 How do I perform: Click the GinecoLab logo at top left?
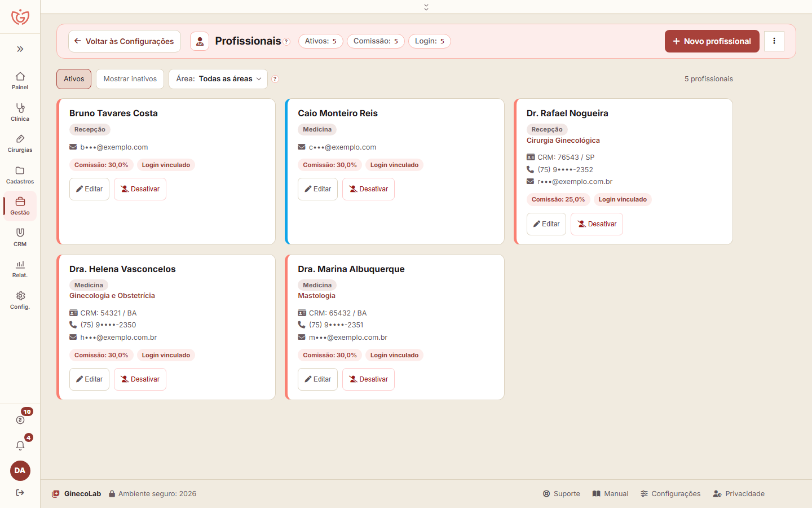pyautogui.click(x=20, y=17)
